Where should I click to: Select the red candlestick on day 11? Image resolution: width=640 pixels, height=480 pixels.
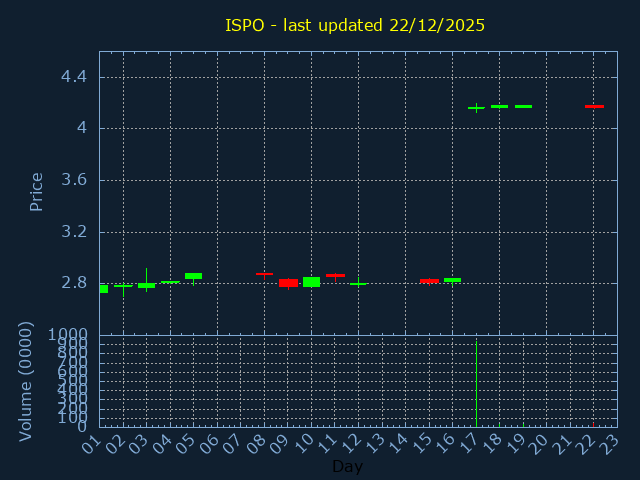click(335, 275)
